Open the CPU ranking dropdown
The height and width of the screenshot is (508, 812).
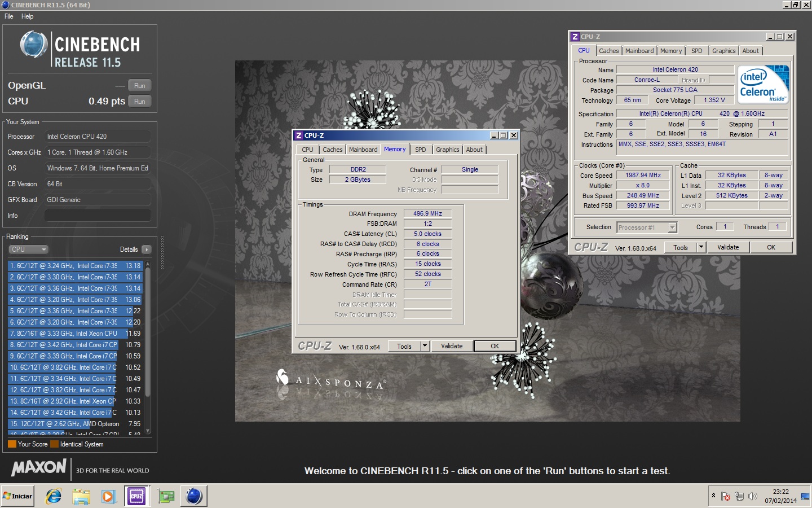[x=28, y=249]
